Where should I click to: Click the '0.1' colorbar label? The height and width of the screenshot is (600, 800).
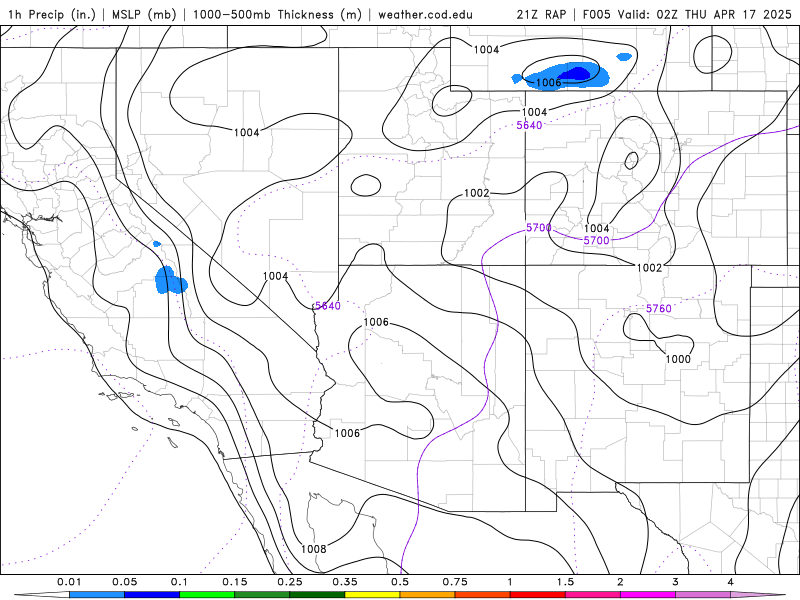tap(180, 582)
